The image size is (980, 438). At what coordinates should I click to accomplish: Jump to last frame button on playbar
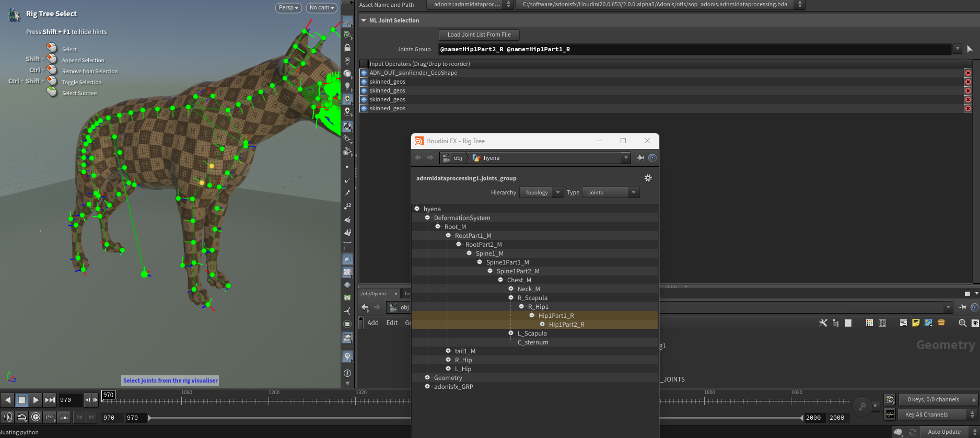click(50, 400)
